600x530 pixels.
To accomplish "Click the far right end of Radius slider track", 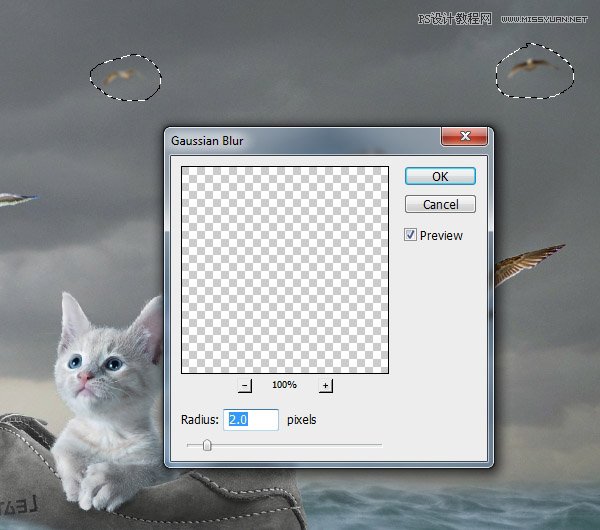I will [x=380, y=445].
